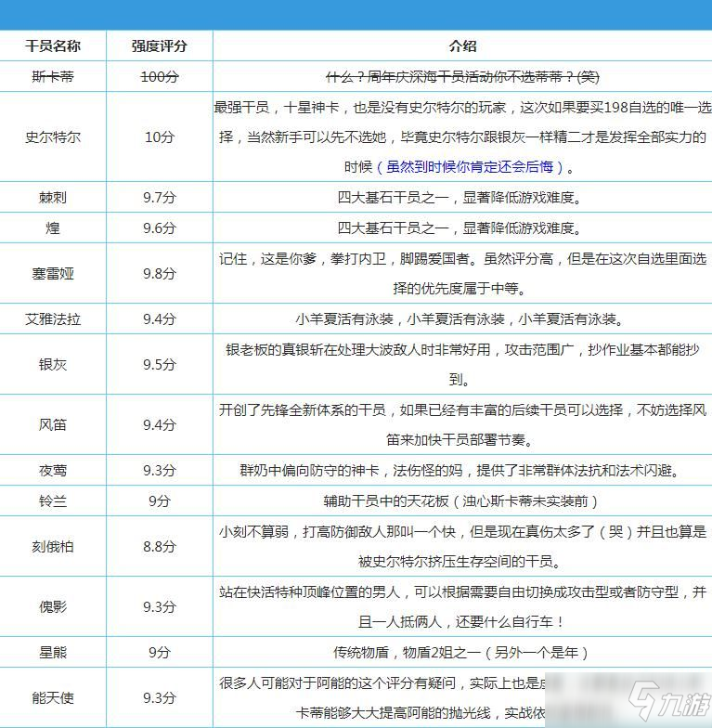This screenshot has height=728, width=712.
Task: Click the 铃兰 operator name
Action: [53, 501]
